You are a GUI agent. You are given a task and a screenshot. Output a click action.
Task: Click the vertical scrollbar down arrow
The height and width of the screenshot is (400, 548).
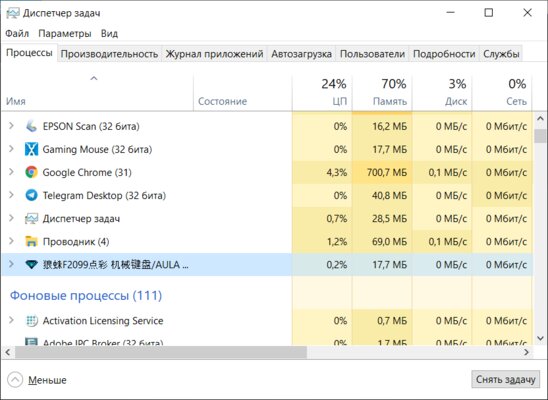click(x=540, y=338)
